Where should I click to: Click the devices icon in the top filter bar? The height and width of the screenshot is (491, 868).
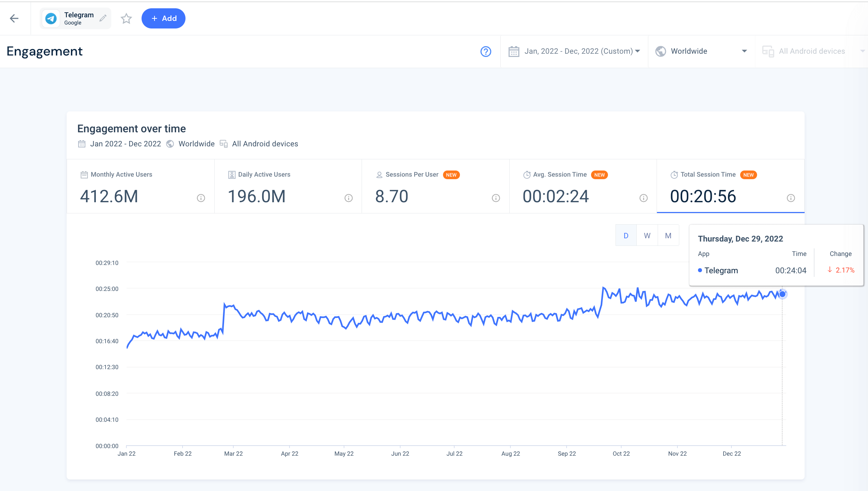(x=768, y=52)
